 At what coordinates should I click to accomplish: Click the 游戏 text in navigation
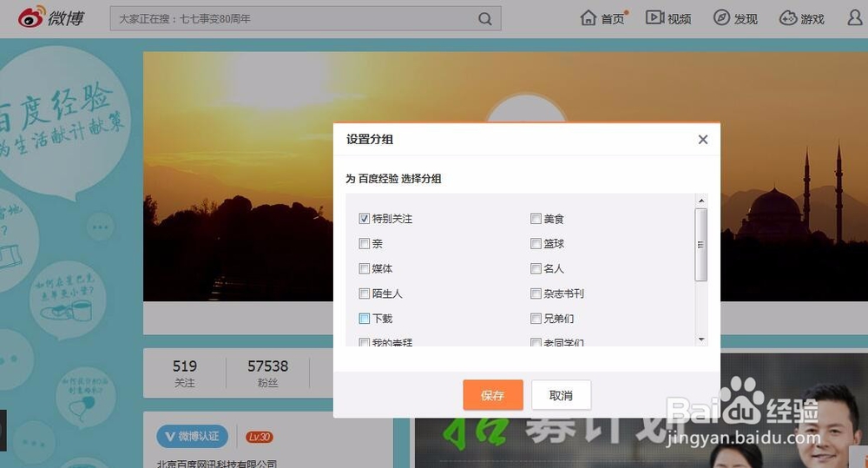(x=812, y=19)
